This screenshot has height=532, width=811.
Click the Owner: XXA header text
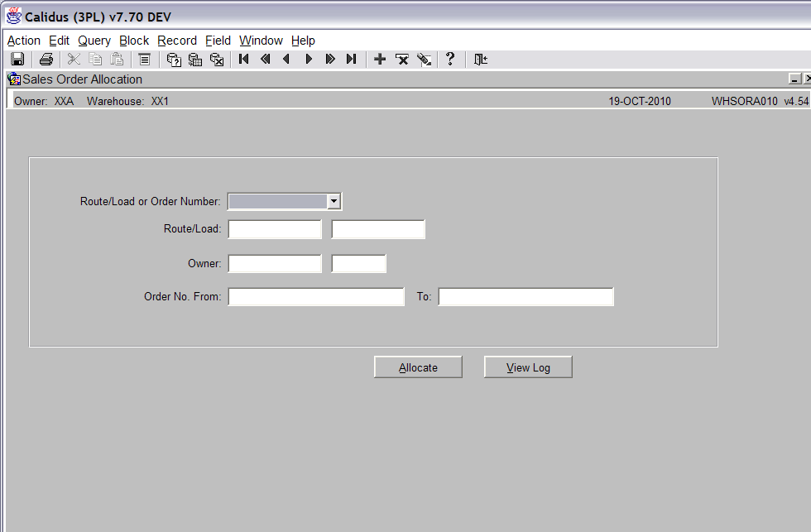[x=44, y=101]
